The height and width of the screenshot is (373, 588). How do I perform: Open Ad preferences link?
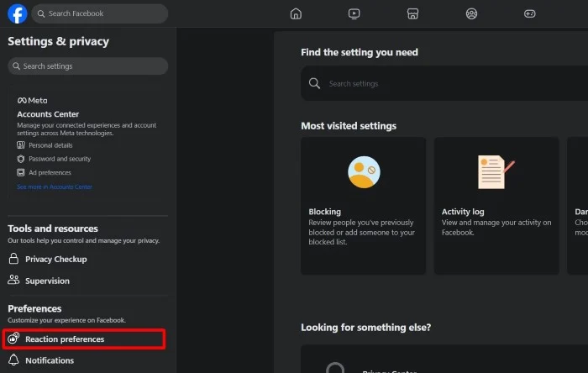pos(50,172)
